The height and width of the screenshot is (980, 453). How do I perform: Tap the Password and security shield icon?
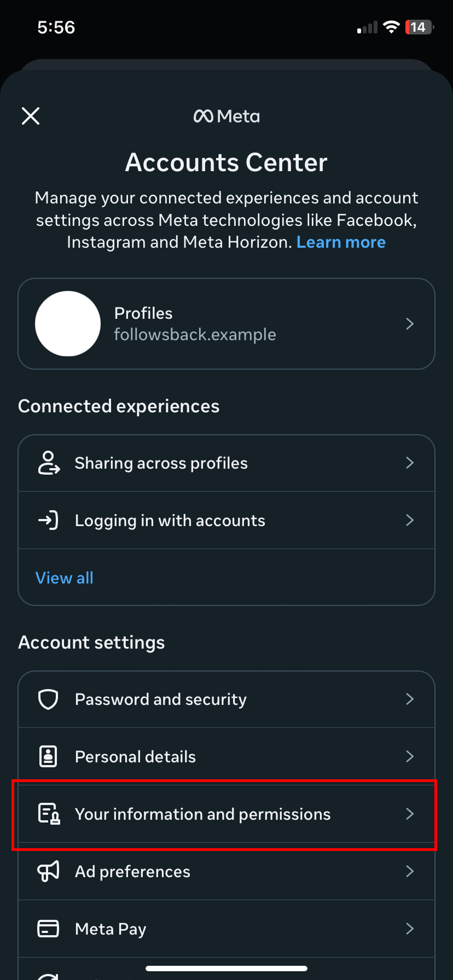pos(48,699)
